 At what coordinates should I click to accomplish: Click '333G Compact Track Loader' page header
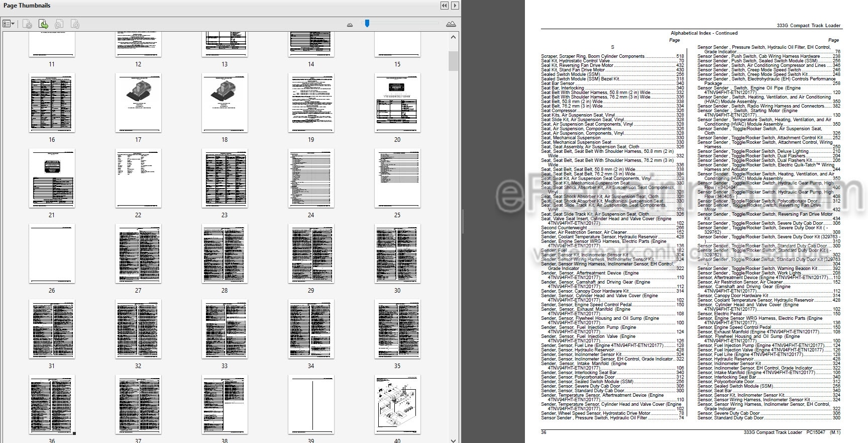808,25
